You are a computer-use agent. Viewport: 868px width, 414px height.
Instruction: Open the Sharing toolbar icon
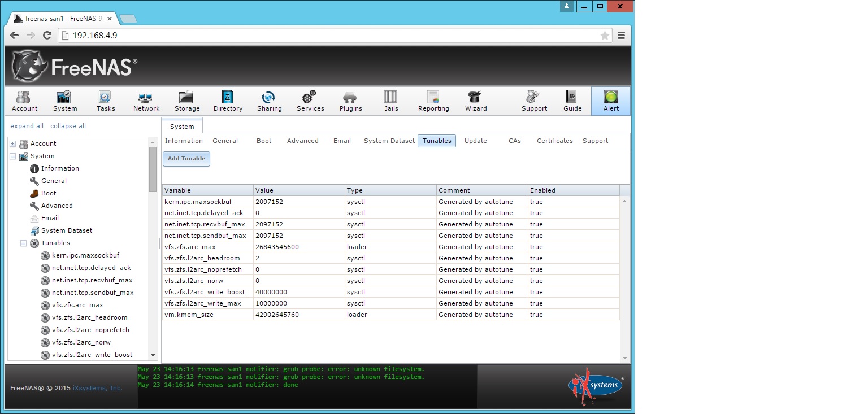coord(269,101)
